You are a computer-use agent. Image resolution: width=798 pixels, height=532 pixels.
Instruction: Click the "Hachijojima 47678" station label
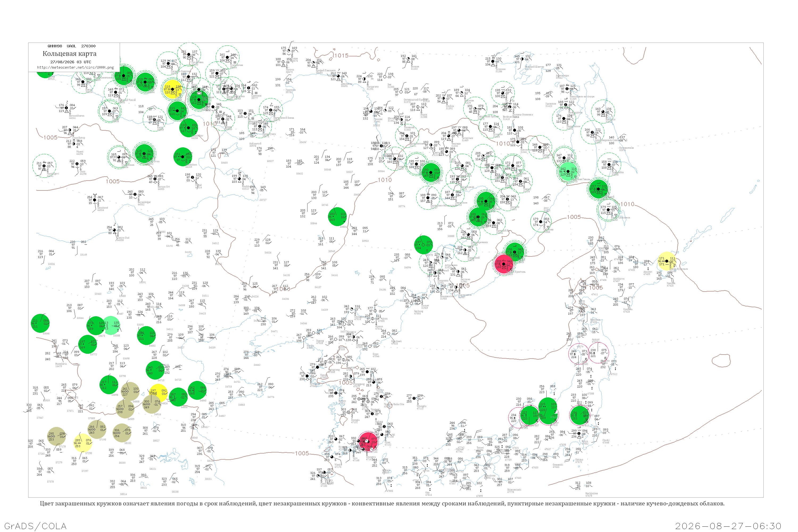[x=591, y=494]
